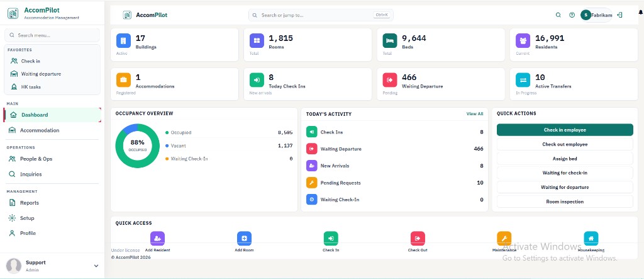
Task: Open Housekeeping quick access icon
Action: click(591, 238)
